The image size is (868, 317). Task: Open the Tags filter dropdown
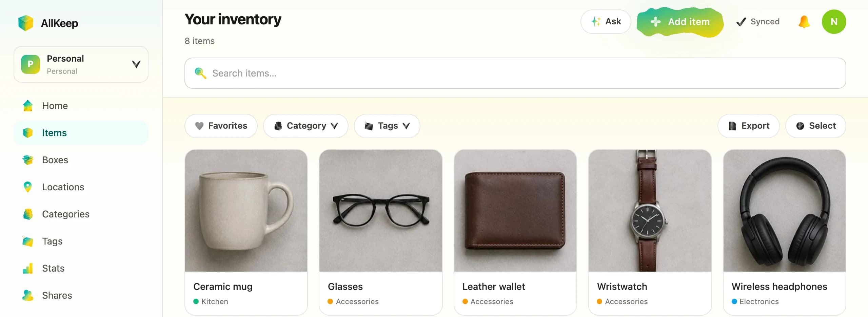click(387, 126)
